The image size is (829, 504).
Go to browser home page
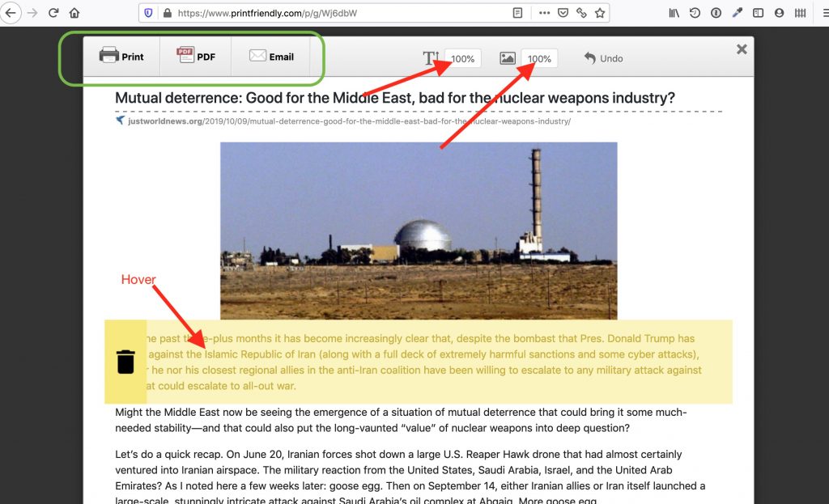coord(74,13)
